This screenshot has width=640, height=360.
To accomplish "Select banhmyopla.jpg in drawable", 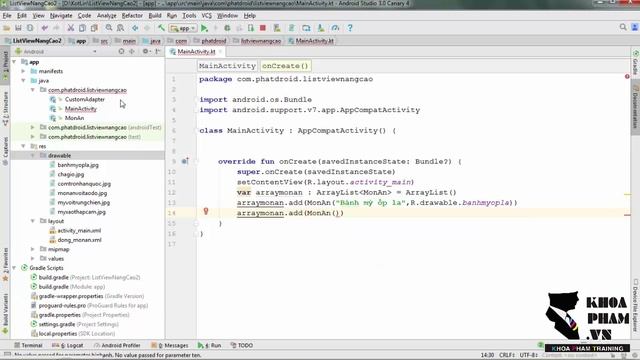I will 78,165.
